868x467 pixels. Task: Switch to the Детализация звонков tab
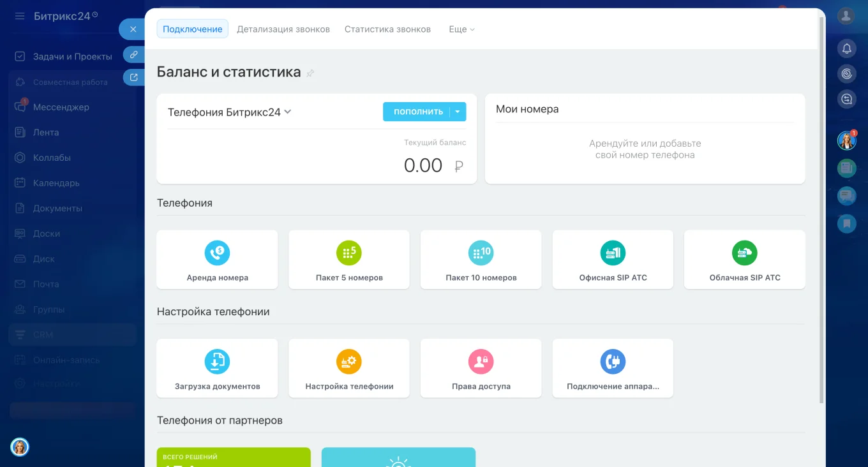click(283, 29)
